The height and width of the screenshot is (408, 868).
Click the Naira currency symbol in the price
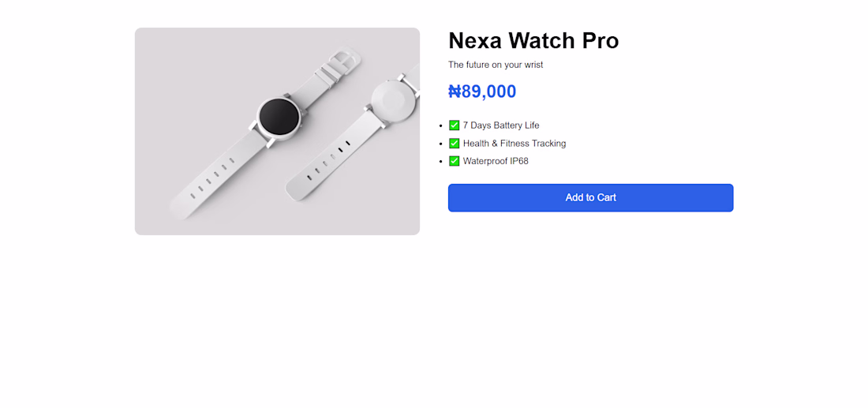click(x=455, y=92)
